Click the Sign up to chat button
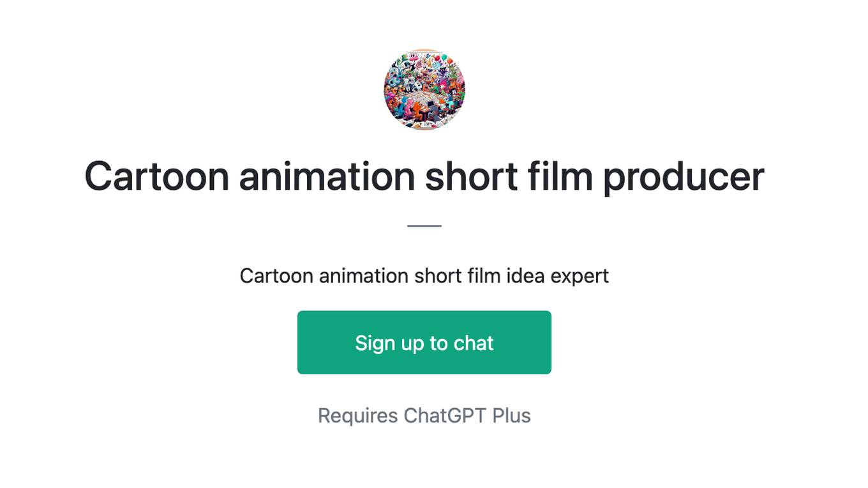Viewport: 868px width, 488px height. coord(424,342)
